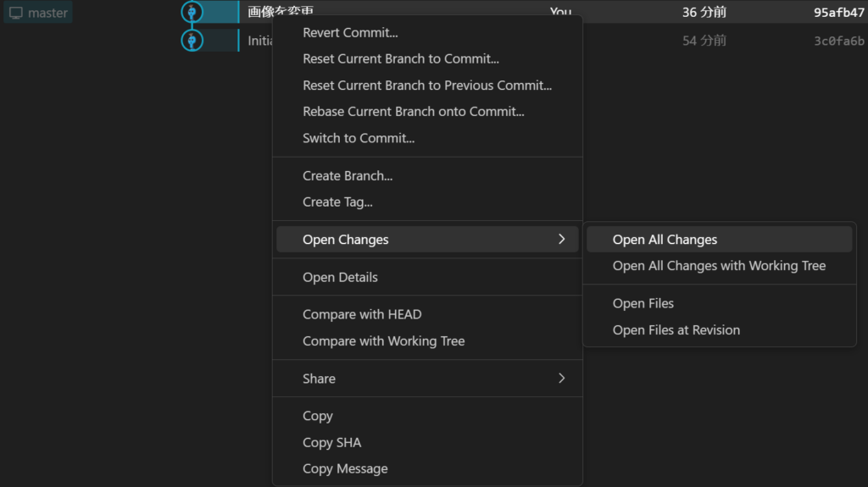Choose Open All Changes with Working Tree
The image size is (868, 487).
point(719,266)
